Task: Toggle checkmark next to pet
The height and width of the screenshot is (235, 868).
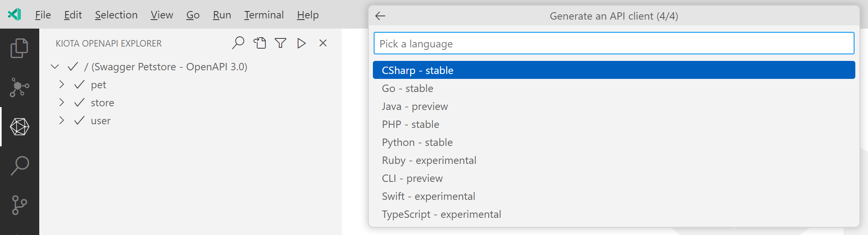Action: 79,85
